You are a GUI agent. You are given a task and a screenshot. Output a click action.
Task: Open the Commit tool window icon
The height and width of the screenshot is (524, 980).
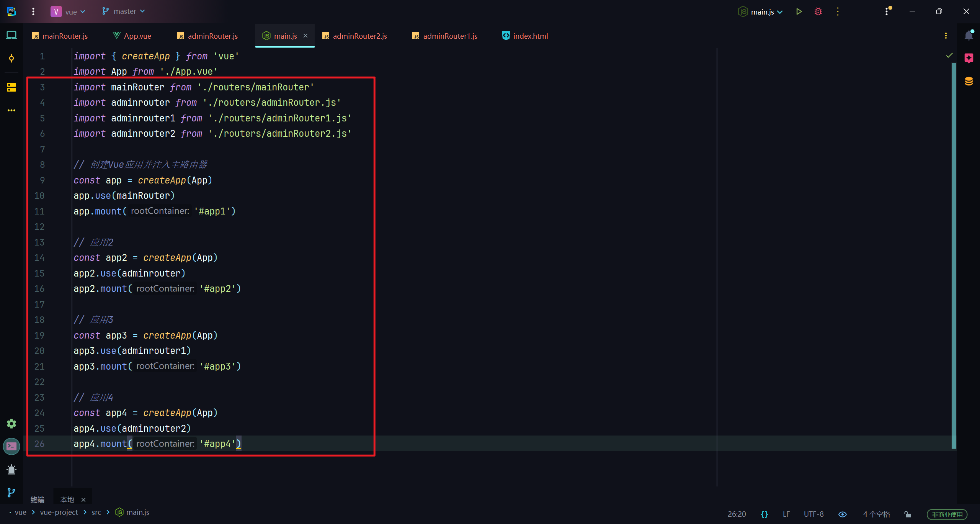pos(11,58)
